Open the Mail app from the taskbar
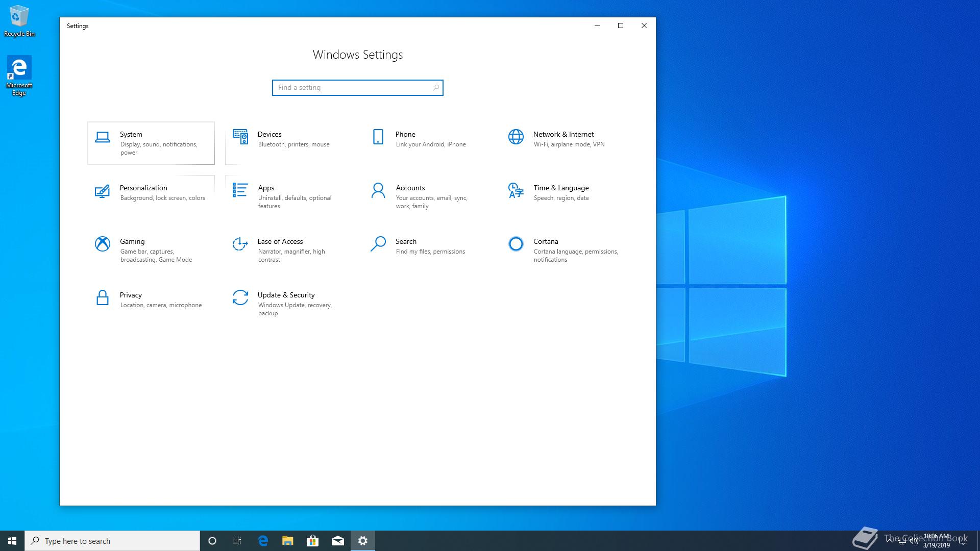 tap(338, 541)
